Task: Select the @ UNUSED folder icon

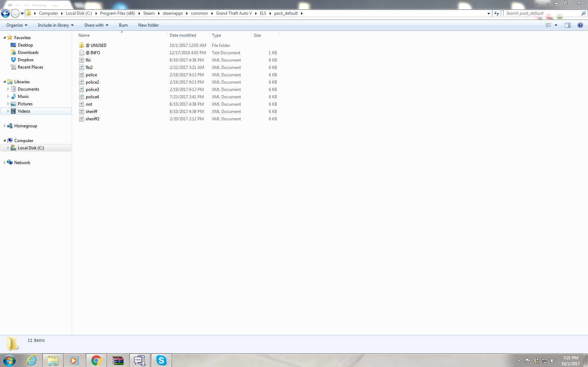Action: click(x=82, y=45)
